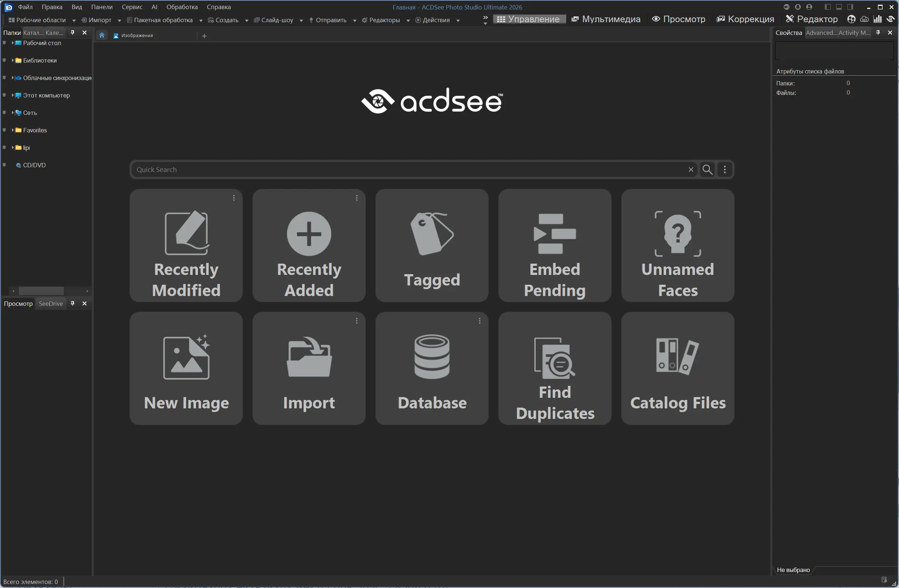
Task: Open Quick Search options menu
Action: coord(724,169)
